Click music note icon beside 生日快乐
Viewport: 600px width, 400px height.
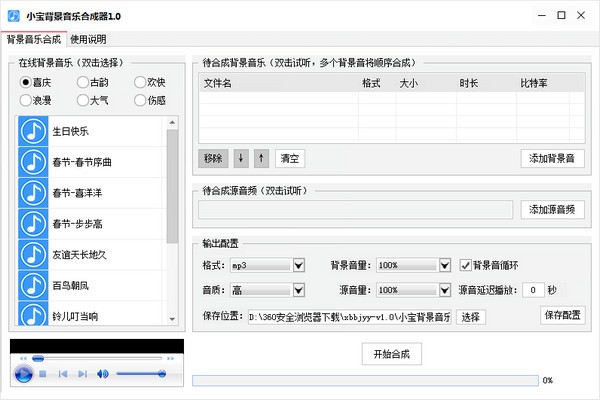(35, 131)
